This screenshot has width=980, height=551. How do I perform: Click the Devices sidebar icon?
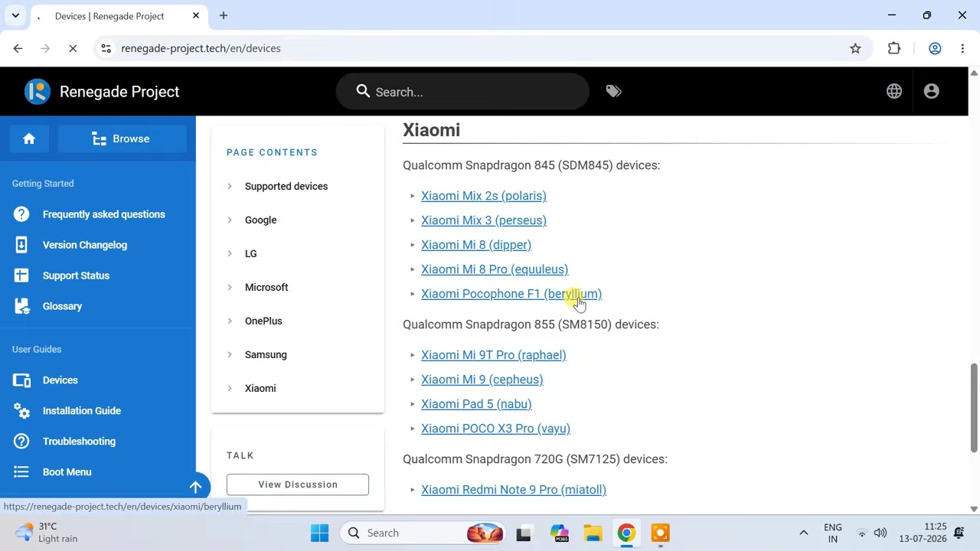[x=21, y=380]
